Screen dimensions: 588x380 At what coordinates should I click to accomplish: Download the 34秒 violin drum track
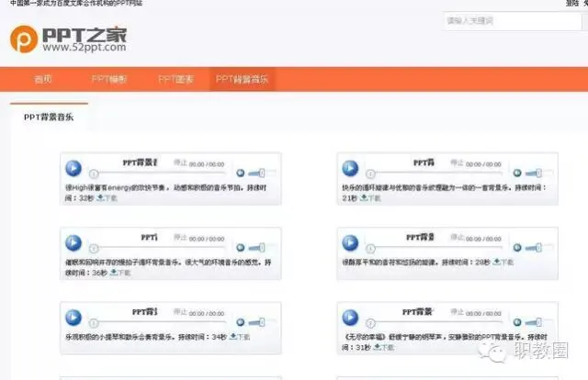pos(240,337)
